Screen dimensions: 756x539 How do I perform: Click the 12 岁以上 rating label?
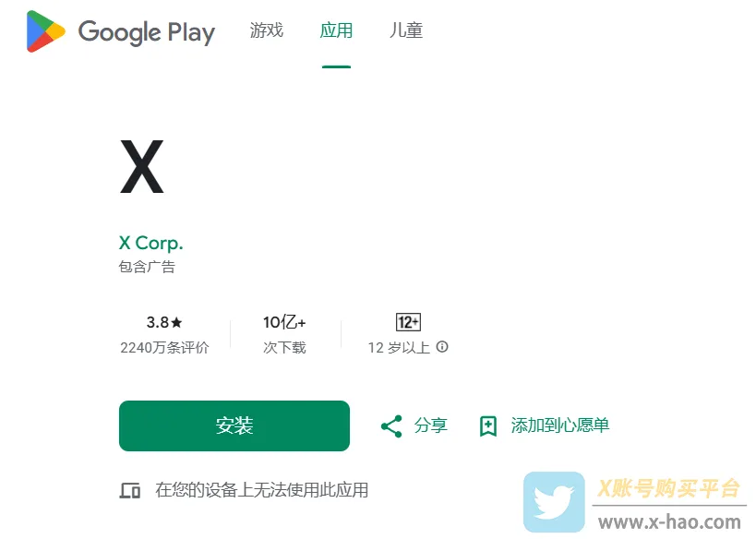(x=399, y=348)
